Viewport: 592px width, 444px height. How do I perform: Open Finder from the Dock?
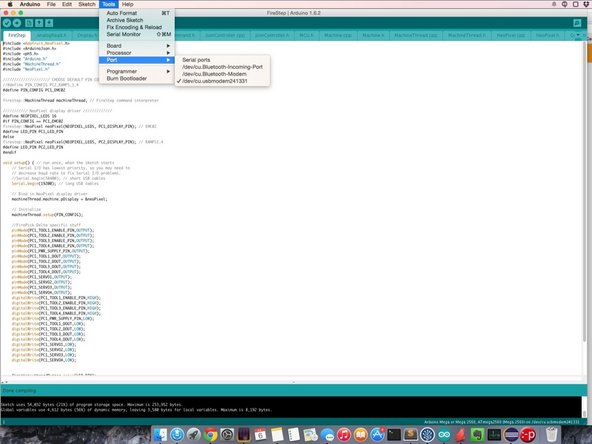pos(160,435)
